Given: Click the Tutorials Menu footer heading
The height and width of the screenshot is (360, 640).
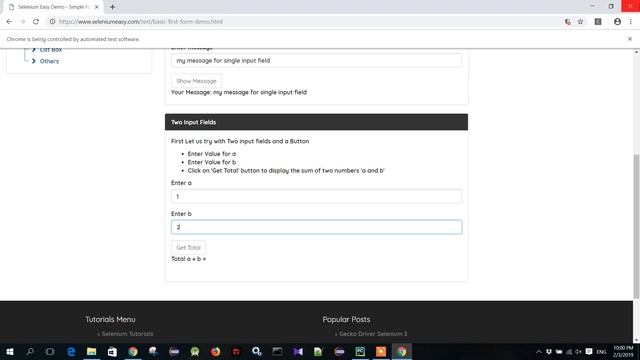Looking at the screenshot, I should tap(110, 320).
